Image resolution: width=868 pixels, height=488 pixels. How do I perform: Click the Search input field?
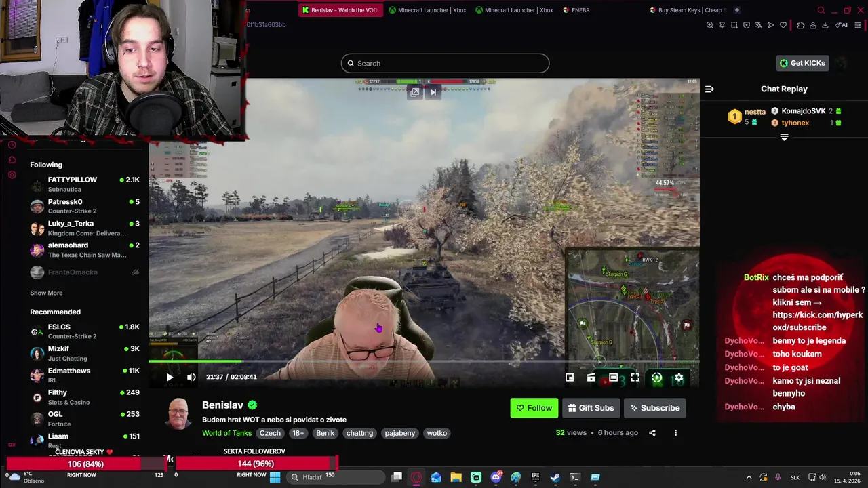tap(445, 63)
